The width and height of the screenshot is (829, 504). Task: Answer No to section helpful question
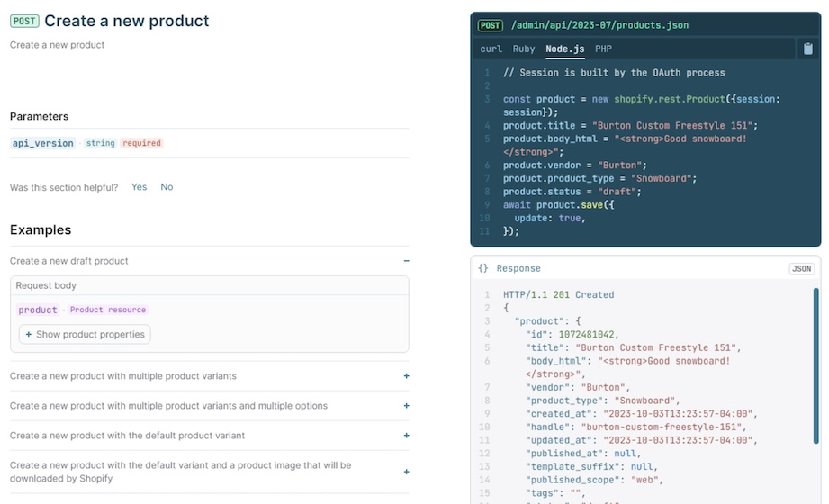[x=167, y=187]
